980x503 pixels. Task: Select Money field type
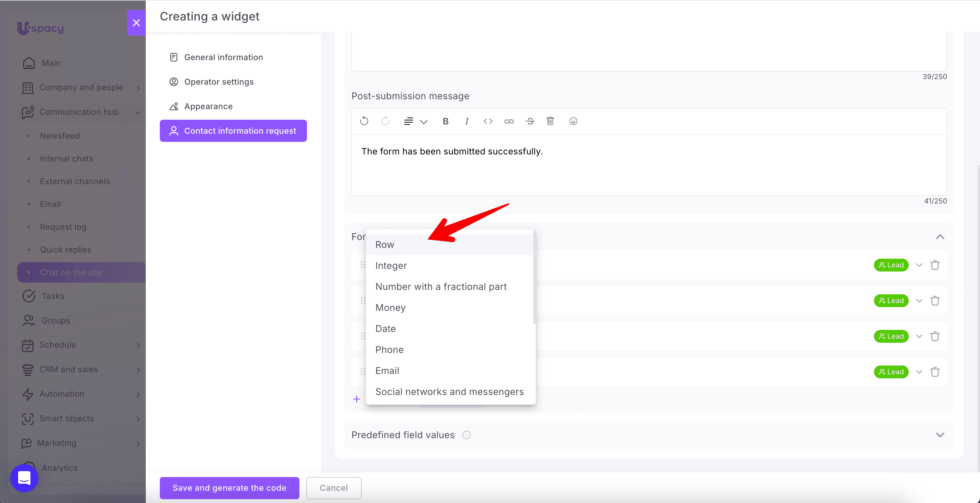pyautogui.click(x=450, y=308)
